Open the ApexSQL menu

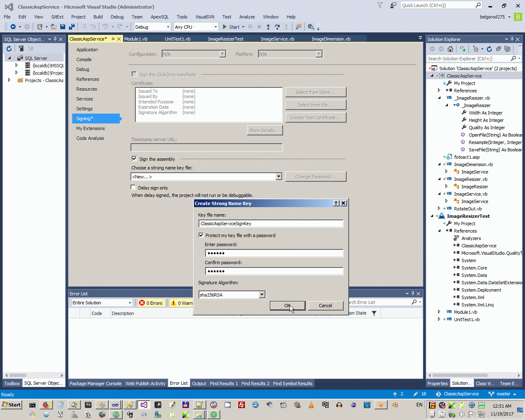point(160,17)
